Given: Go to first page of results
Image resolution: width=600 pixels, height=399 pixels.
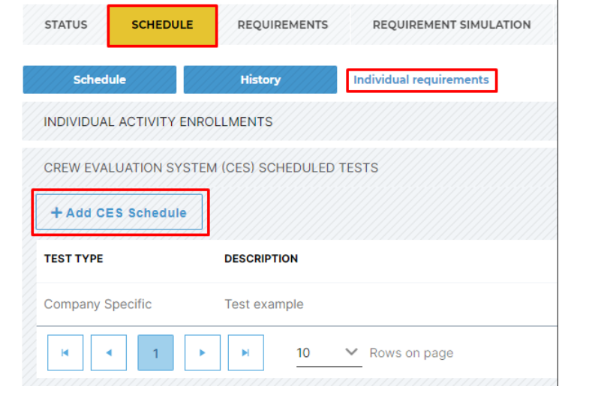Looking at the screenshot, I should (65, 352).
